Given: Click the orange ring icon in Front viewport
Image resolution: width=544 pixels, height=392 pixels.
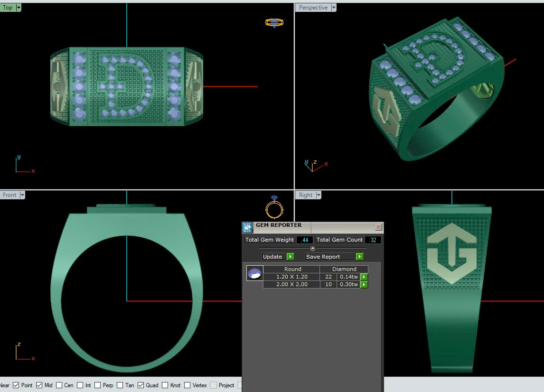Looking at the screenshot, I should [x=274, y=207].
